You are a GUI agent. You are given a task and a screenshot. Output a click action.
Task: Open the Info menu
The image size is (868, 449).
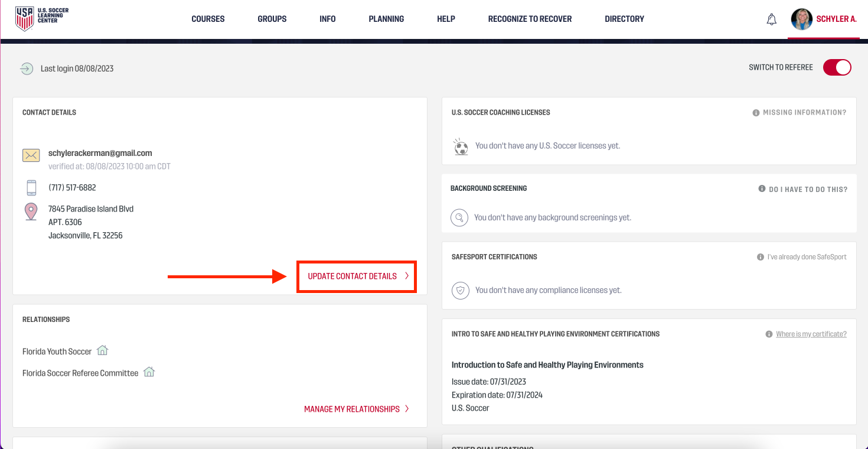[x=328, y=19]
